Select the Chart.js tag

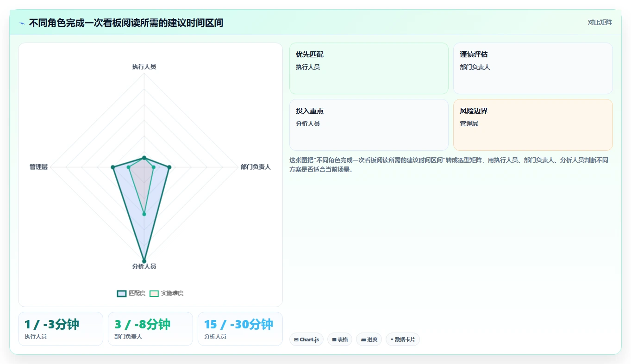click(x=306, y=339)
